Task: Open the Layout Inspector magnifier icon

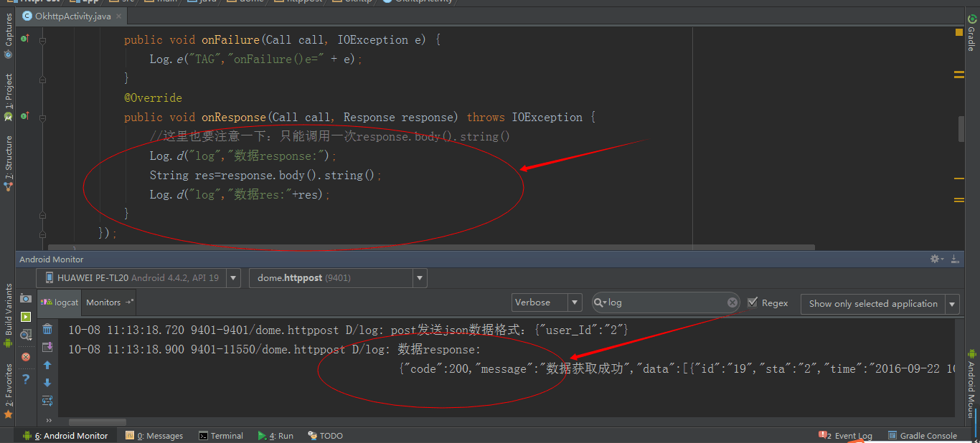Action: pos(26,334)
